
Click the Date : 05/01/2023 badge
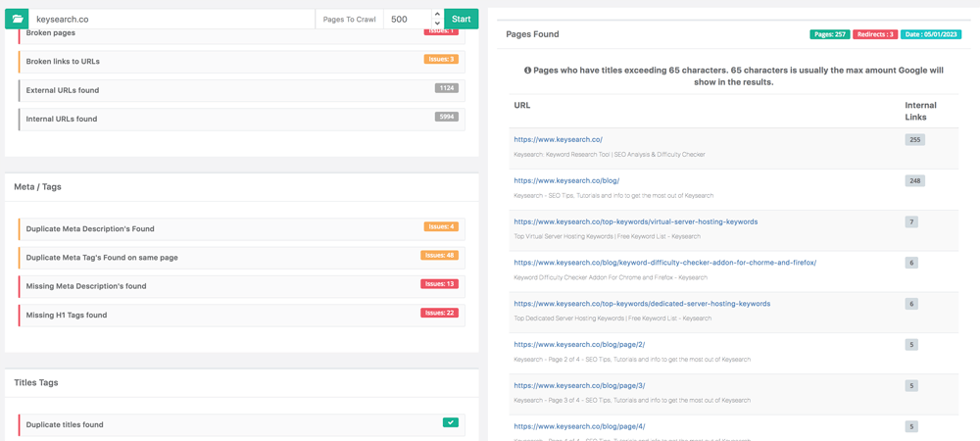(x=931, y=34)
